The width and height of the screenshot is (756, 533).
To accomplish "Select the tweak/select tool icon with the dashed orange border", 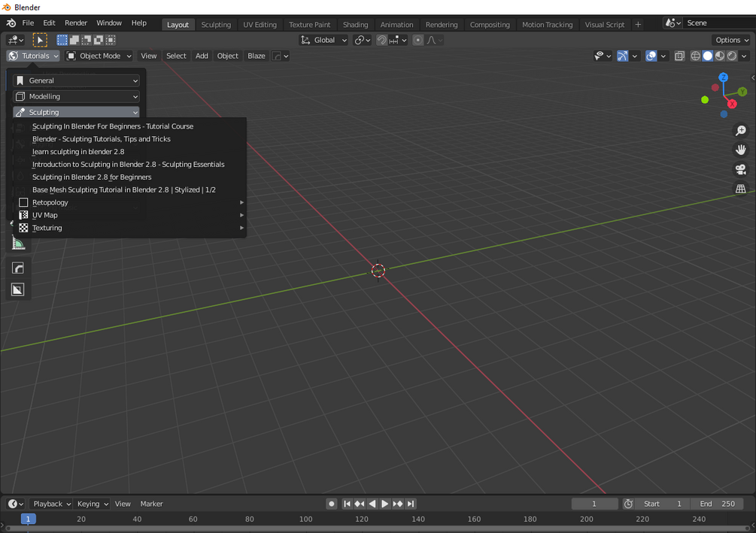I will pyautogui.click(x=40, y=40).
